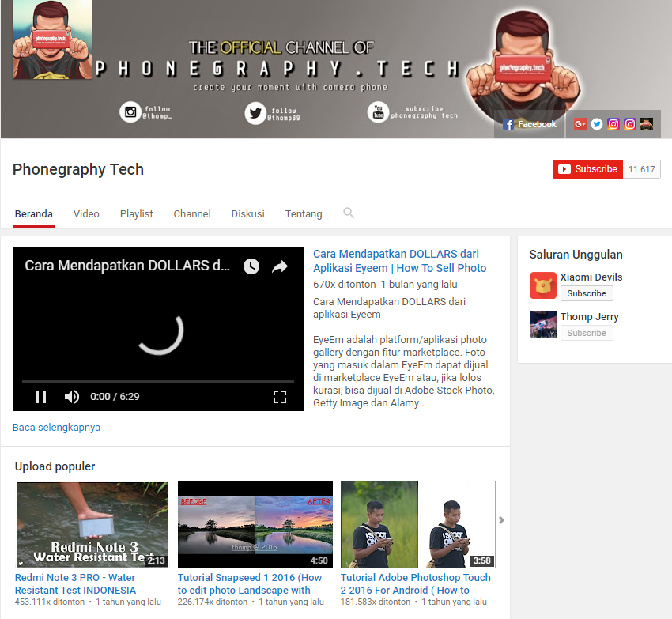The image size is (672, 619).
Task: Open 'Tutorial Adobe Photoshop Touch 2 2016' link
Action: 416,584
